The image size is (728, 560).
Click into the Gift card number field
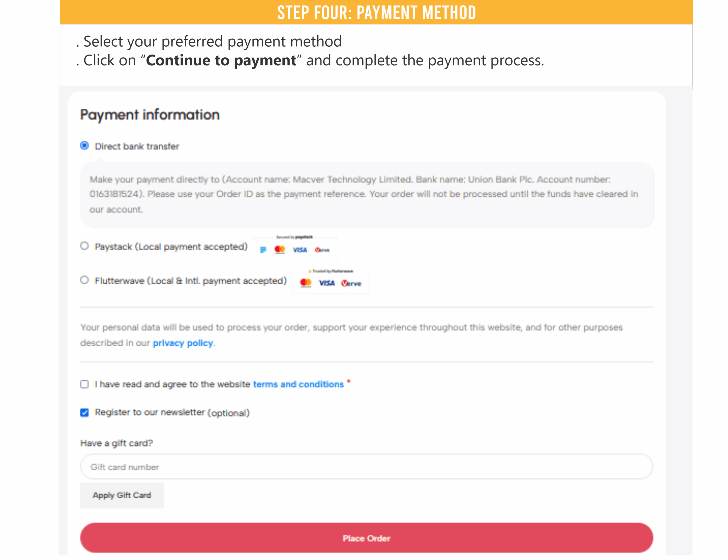[x=366, y=467]
